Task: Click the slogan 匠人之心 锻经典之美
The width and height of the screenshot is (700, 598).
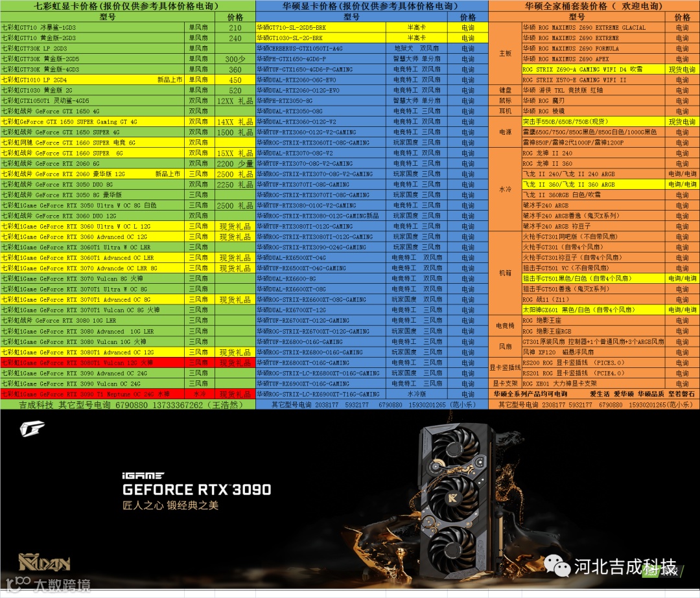Action: 170,505
